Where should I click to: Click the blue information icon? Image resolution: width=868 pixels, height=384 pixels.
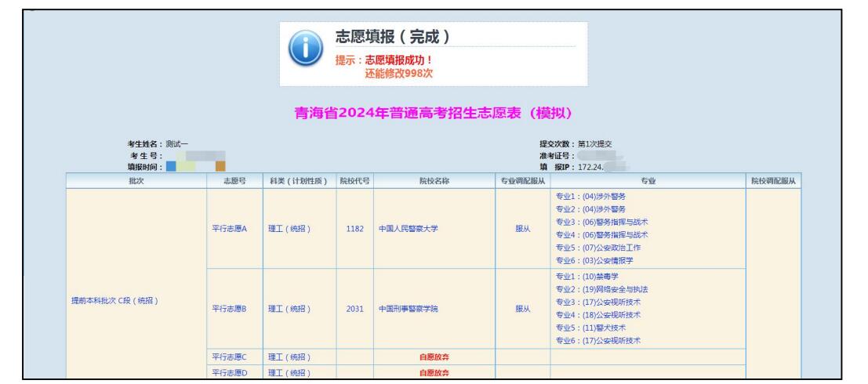pyautogui.click(x=305, y=48)
